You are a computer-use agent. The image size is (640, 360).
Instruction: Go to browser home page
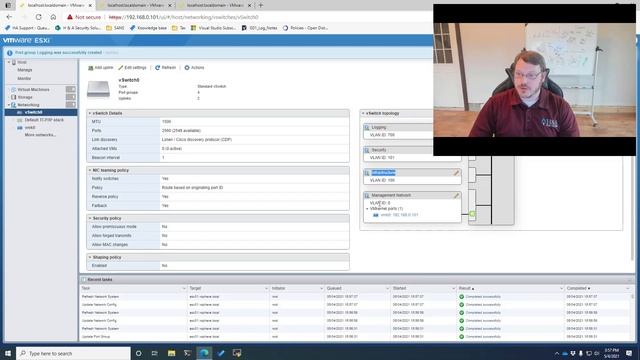pyautogui.click(x=53, y=17)
